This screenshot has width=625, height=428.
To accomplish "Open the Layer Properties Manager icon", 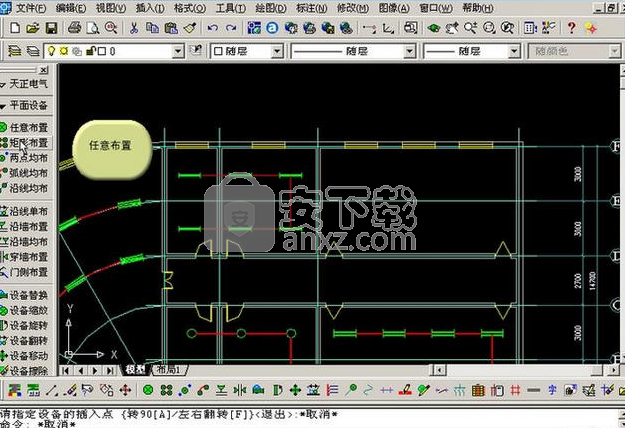I will (15, 51).
